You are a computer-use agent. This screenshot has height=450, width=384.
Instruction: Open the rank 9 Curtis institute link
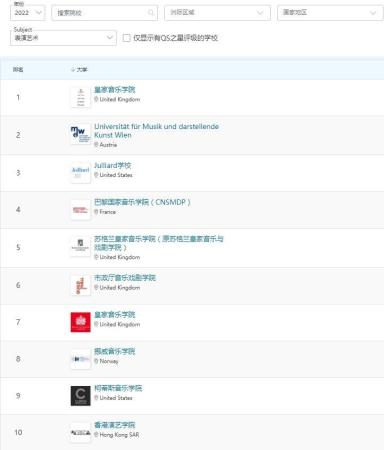tap(118, 388)
